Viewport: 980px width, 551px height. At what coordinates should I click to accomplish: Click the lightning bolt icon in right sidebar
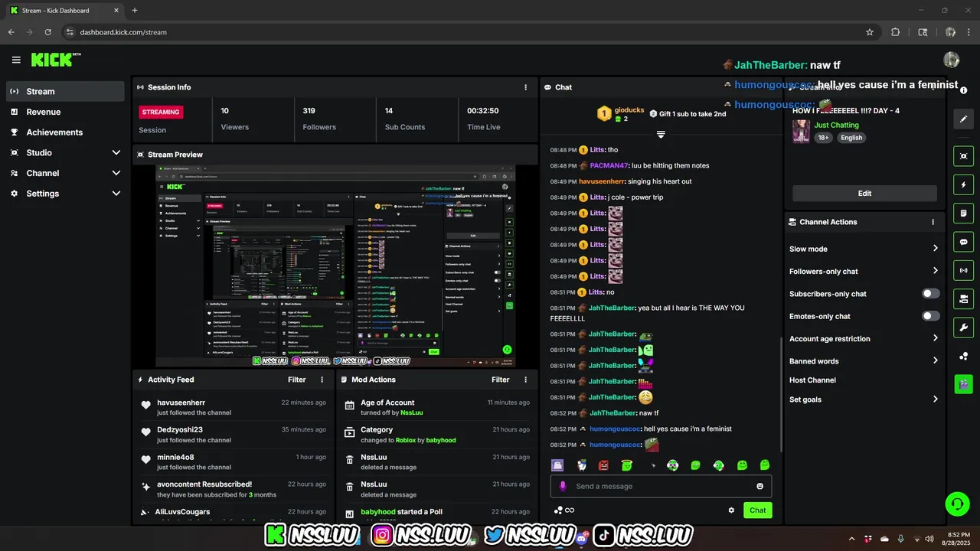coord(963,184)
